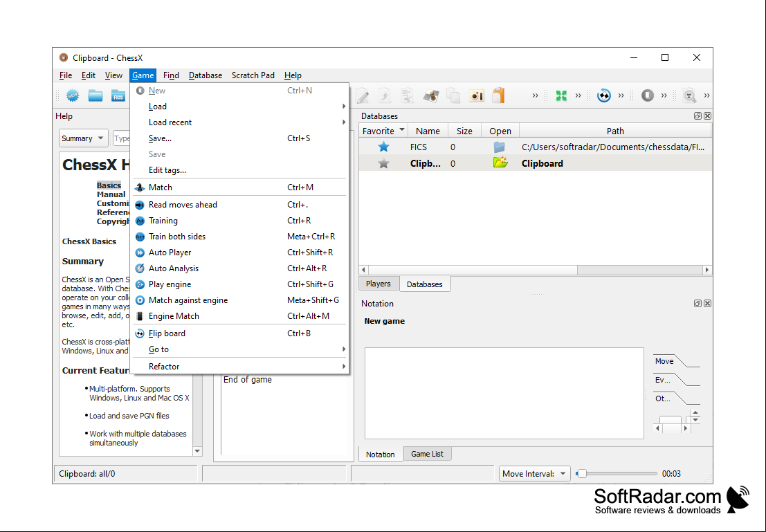
Task: Open the Scratch Pad menu
Action: 253,75
